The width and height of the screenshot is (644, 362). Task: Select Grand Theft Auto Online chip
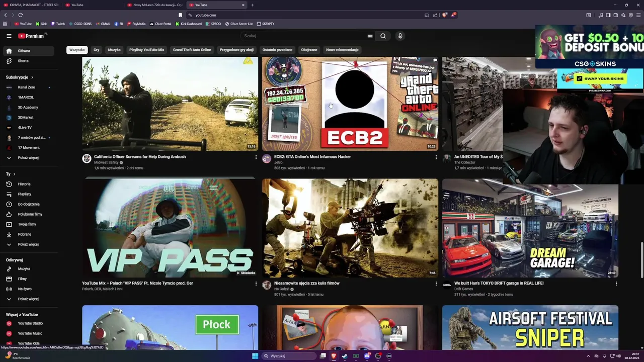pos(192,50)
